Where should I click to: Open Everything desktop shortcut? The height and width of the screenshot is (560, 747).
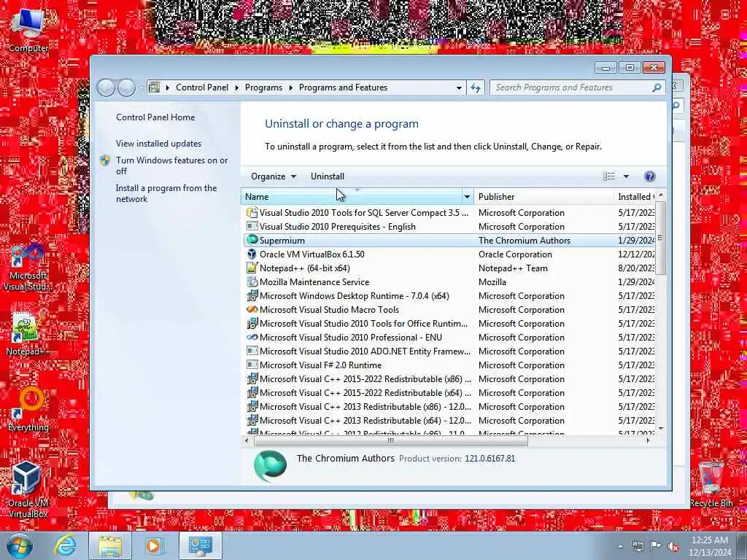(x=28, y=408)
